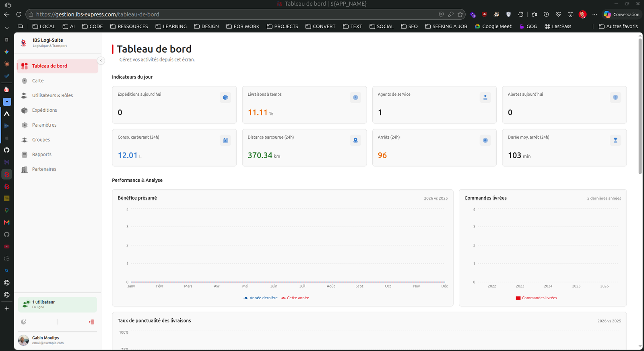
Task: Open Tableau de bord in sidebar
Action: pos(58,66)
